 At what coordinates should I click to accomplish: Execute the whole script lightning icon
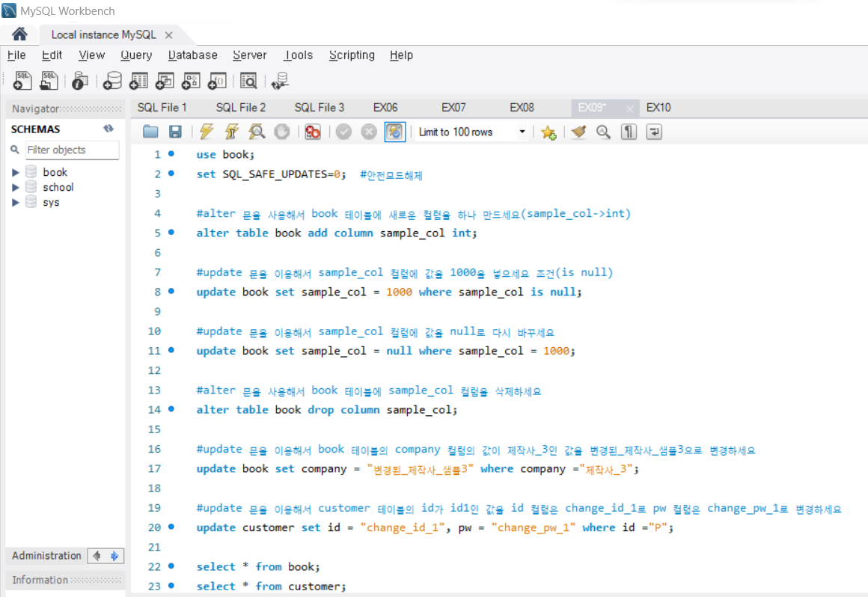tap(207, 132)
